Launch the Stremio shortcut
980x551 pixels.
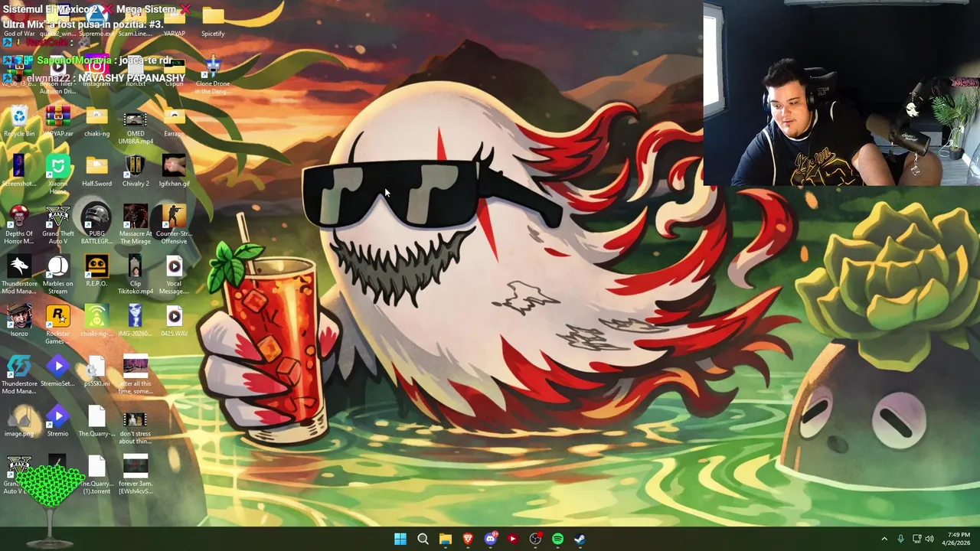click(x=58, y=422)
